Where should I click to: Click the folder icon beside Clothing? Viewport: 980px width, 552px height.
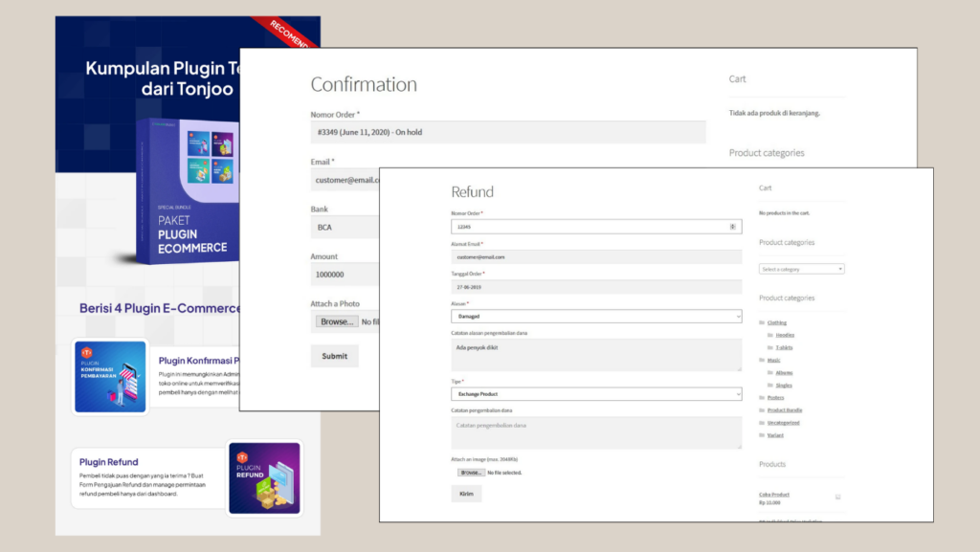tap(762, 322)
